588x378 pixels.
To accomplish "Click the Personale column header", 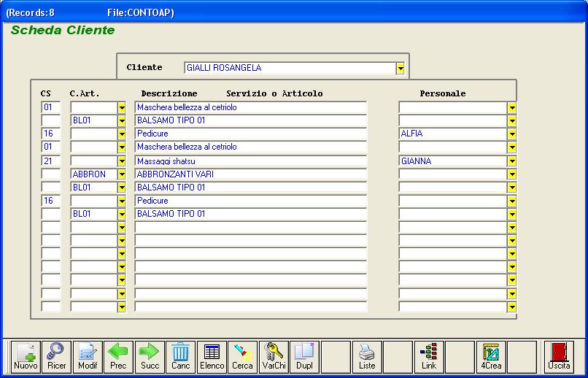I will click(x=443, y=93).
